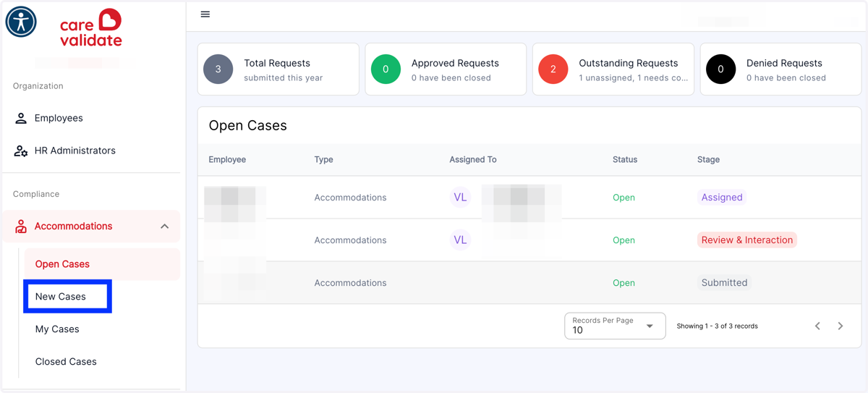Click the Review & Interaction stage badge
The height and width of the screenshot is (393, 868).
[747, 240]
